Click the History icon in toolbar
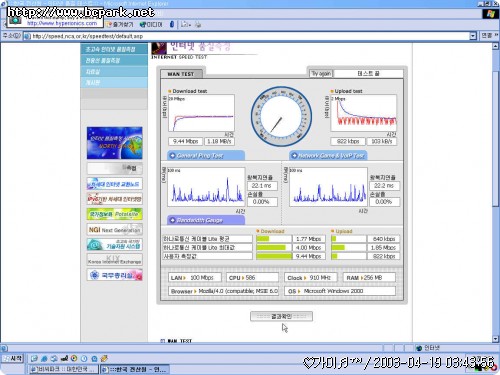 tap(172, 24)
